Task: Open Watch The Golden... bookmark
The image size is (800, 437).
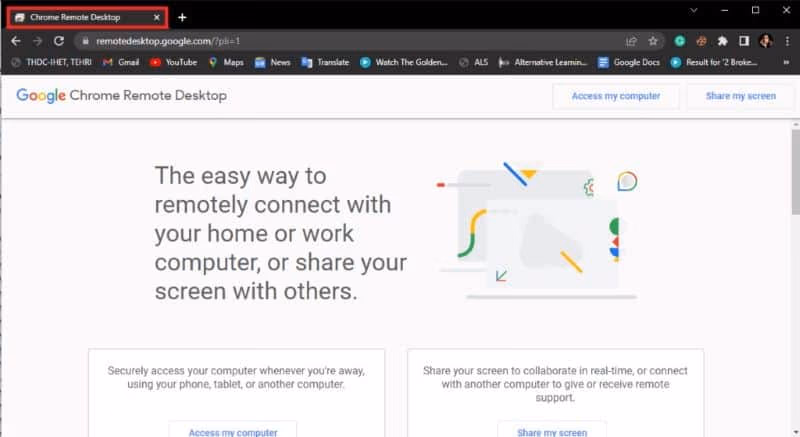Action: click(x=404, y=62)
